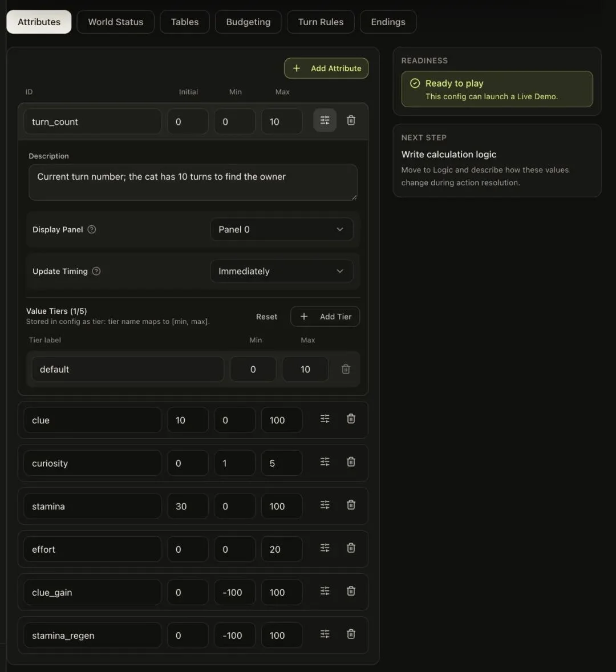
Task: Open settings sliders icon for clue attribute
Action: click(x=325, y=419)
